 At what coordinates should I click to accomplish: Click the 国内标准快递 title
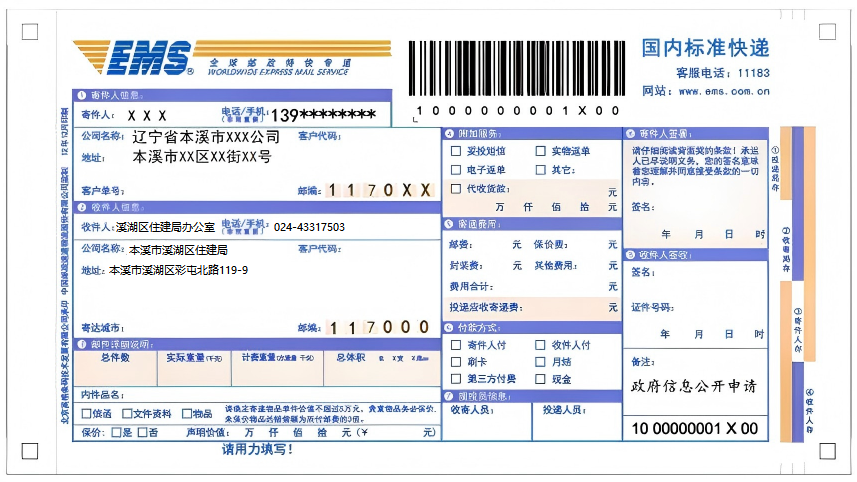(706, 48)
